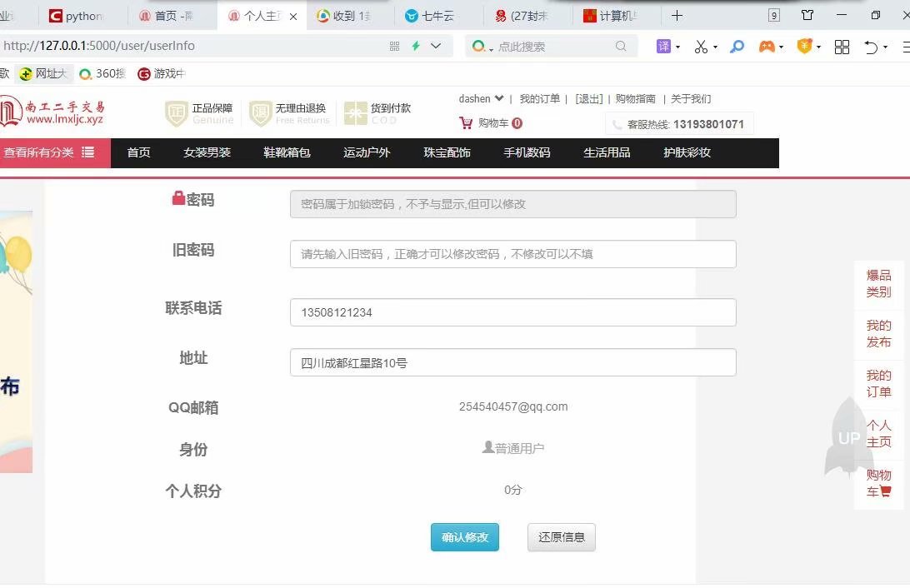
Task: Select 护肤彩妆 category
Action: click(x=687, y=152)
